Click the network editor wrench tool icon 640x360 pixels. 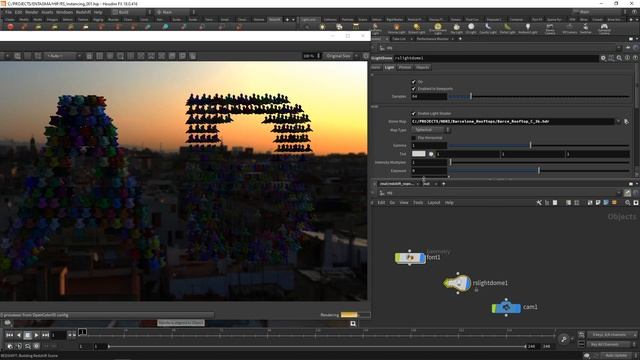(x=539, y=202)
